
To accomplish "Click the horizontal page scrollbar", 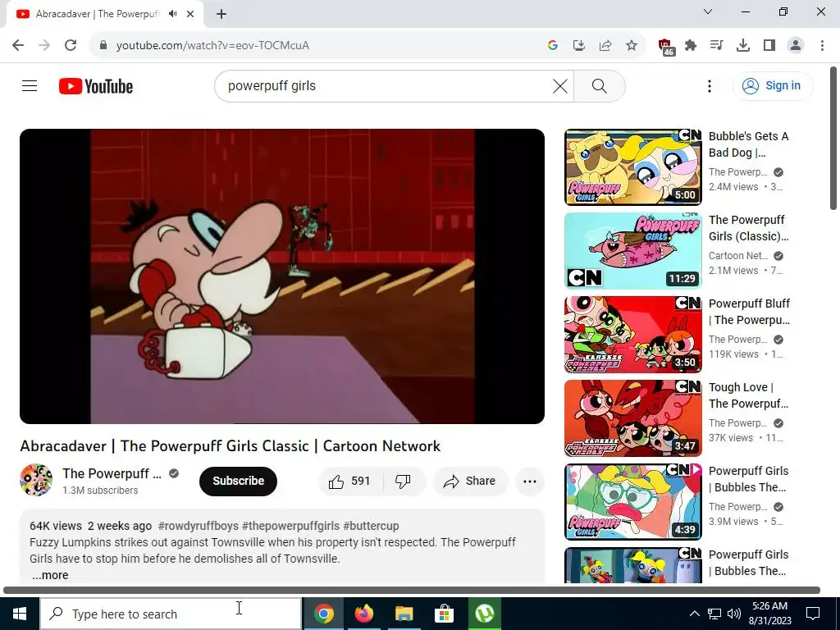I will (412, 590).
